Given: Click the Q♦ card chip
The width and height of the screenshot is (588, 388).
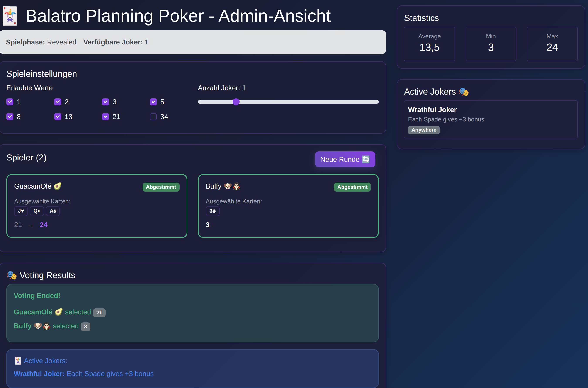Looking at the screenshot, I should tap(37, 211).
